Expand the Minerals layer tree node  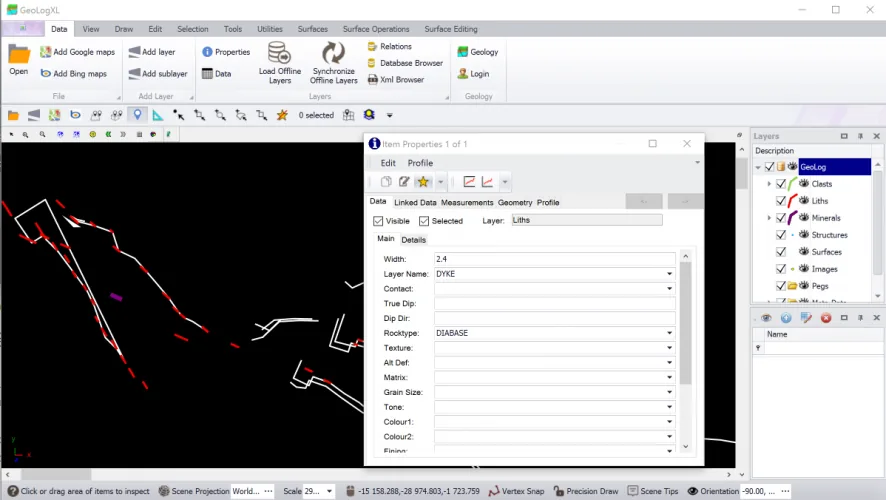click(x=768, y=218)
